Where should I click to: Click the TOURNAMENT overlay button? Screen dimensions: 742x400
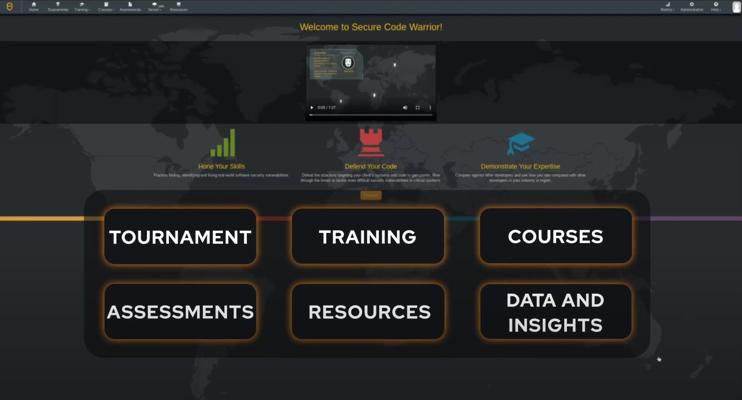coord(180,236)
